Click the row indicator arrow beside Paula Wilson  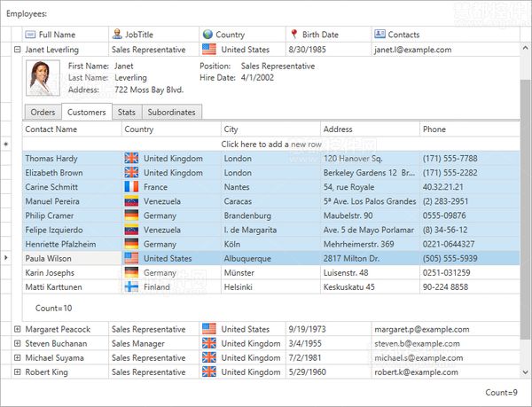[x=6, y=258]
